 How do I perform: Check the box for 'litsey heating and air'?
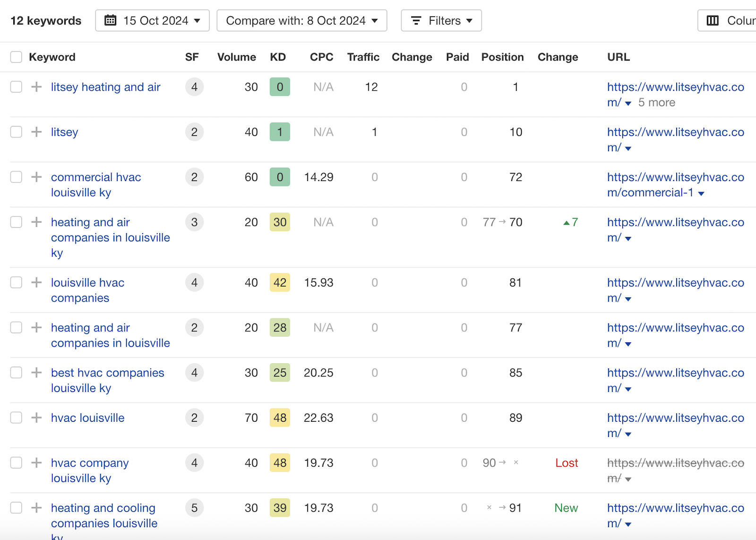pos(16,87)
